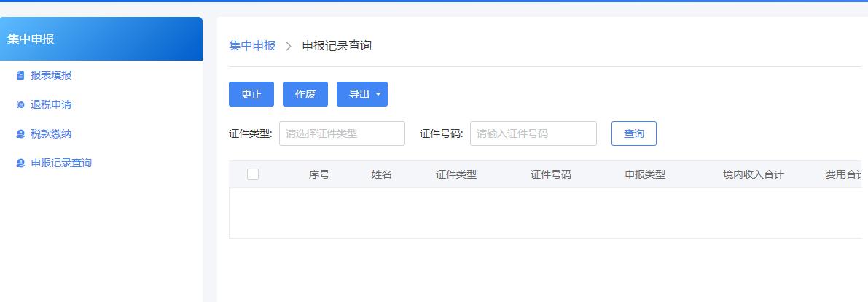Focus the 请输入证件号码 input field
The width and height of the screenshot is (868, 302).
coord(533,133)
